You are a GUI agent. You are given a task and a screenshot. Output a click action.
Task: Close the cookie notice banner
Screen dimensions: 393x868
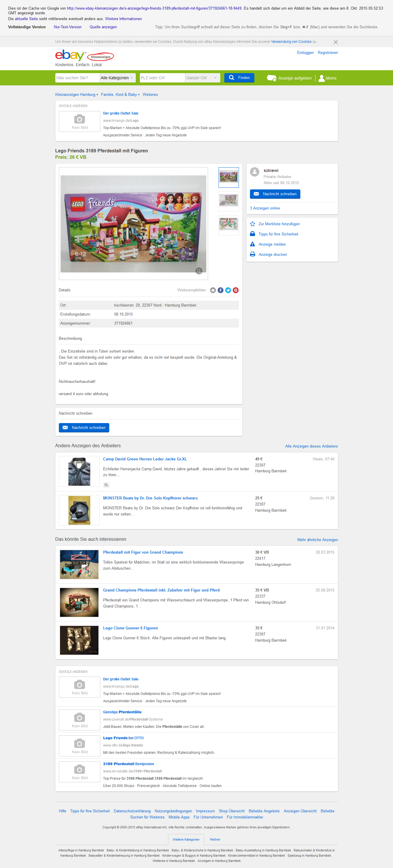coord(335,42)
